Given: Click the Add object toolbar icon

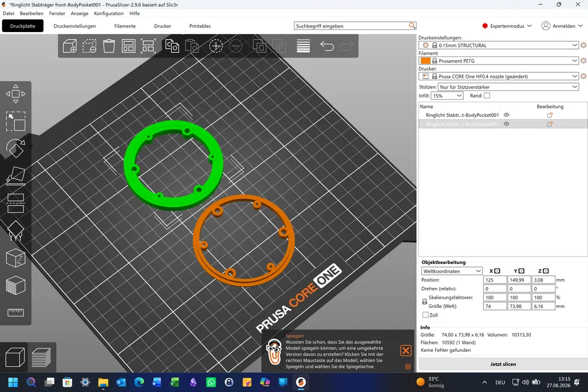Looking at the screenshot, I should point(70,46).
